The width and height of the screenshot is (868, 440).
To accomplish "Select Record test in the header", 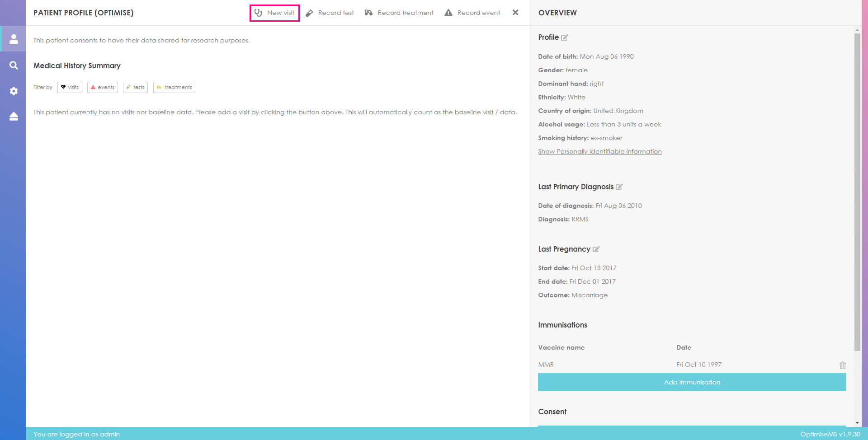I will [330, 13].
